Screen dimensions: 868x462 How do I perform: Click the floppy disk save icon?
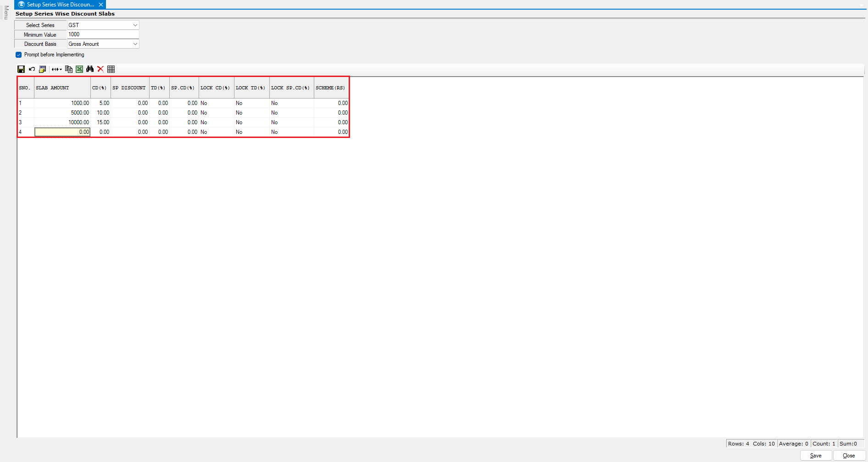point(21,69)
